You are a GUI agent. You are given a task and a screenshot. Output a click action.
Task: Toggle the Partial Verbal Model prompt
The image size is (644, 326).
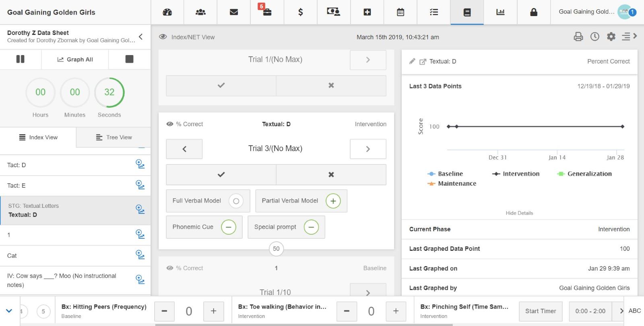coord(333,201)
